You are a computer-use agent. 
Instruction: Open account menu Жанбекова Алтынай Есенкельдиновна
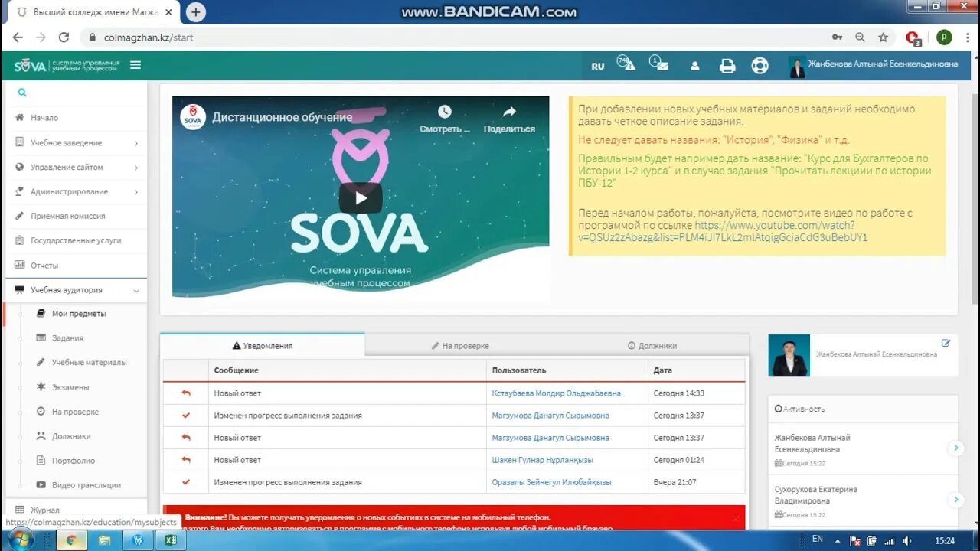pyautogui.click(x=874, y=66)
